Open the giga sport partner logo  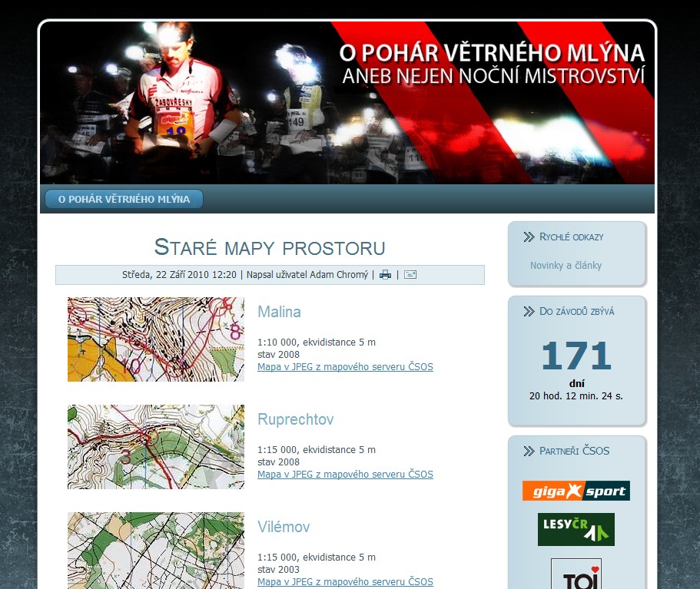(576, 491)
